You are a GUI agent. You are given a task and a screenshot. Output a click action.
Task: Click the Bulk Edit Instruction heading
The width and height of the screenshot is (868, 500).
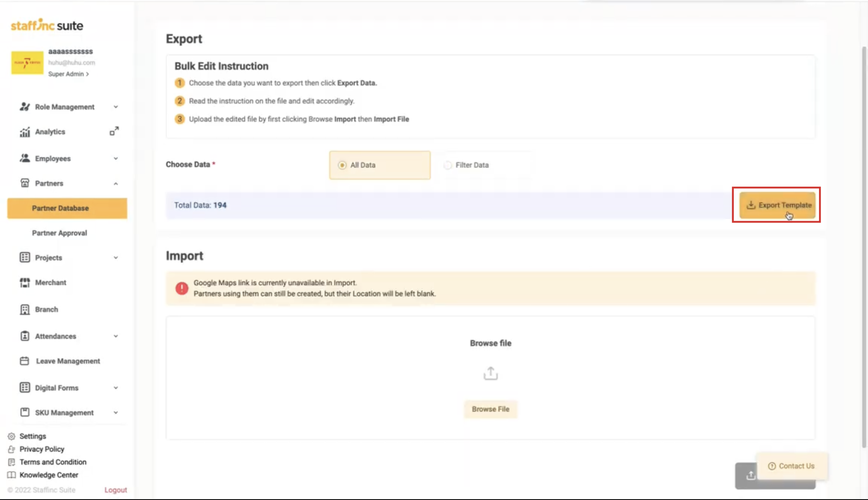click(x=221, y=66)
